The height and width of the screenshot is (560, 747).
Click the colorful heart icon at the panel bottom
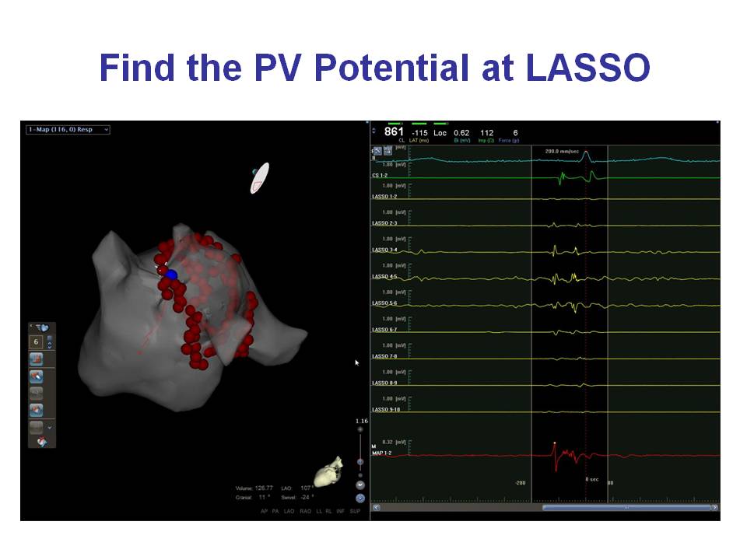[x=42, y=442]
